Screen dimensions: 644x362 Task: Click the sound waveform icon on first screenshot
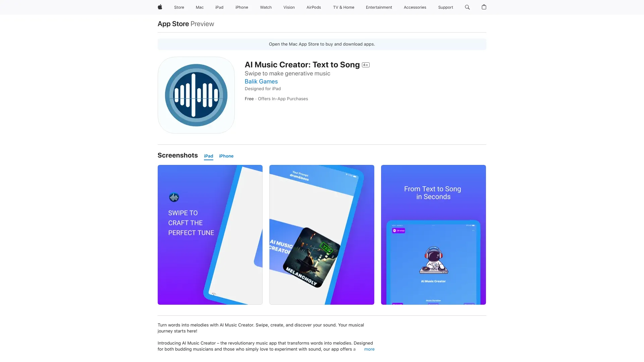174,197
